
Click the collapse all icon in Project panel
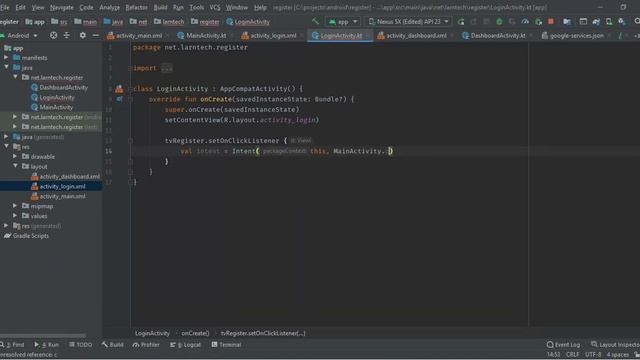67,36
